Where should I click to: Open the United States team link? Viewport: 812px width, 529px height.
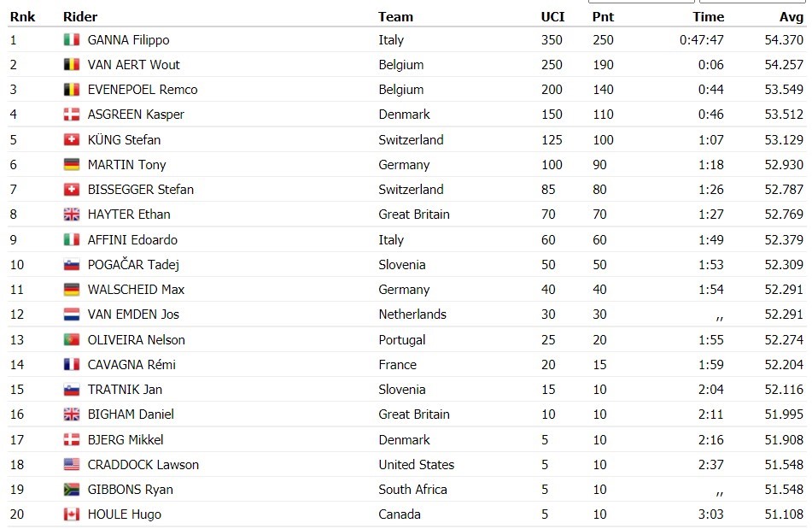tap(417, 465)
